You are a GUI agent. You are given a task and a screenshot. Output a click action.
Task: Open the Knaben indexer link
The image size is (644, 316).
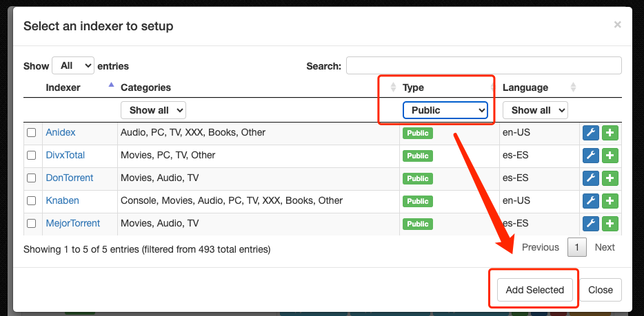point(62,201)
